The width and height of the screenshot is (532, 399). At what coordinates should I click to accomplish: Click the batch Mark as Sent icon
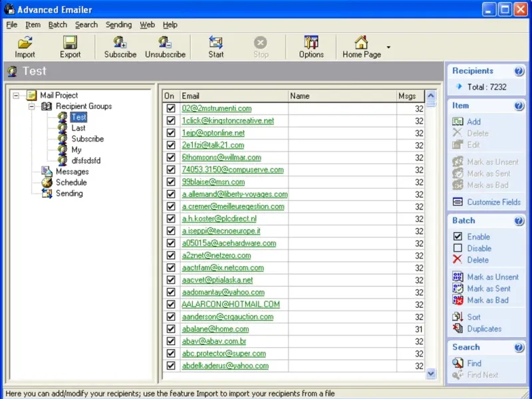pos(458,288)
